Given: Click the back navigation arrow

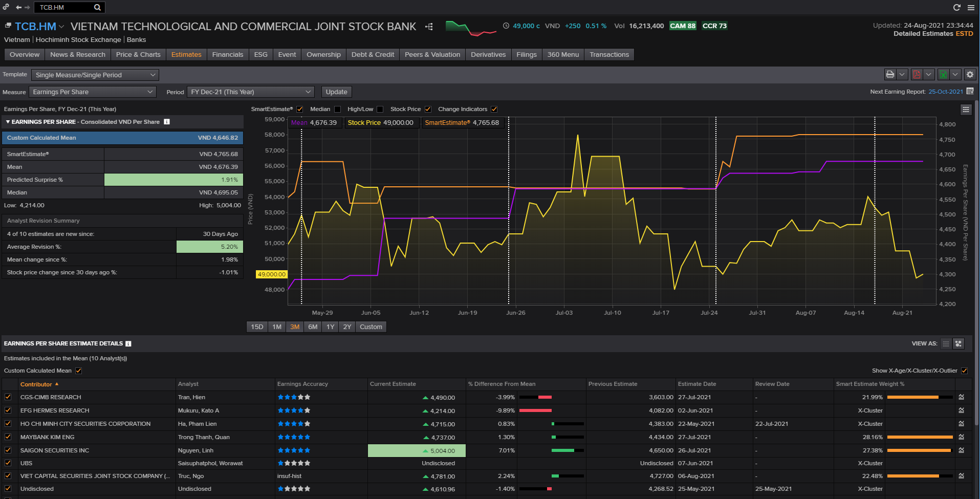Looking at the screenshot, I should coord(18,7).
